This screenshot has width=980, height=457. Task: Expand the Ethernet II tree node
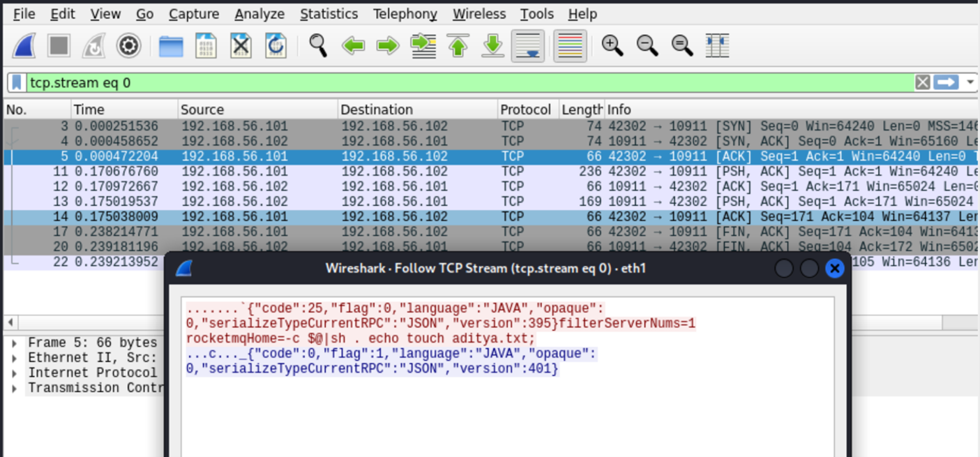14,358
